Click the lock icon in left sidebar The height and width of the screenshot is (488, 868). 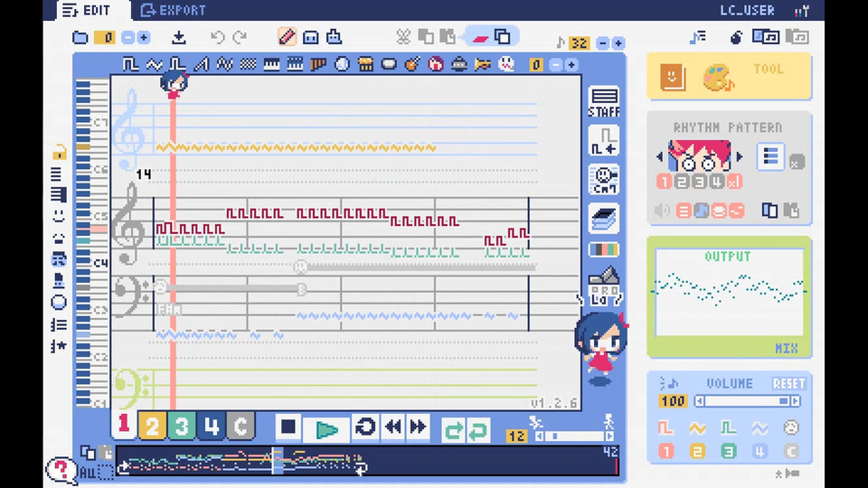[60, 152]
